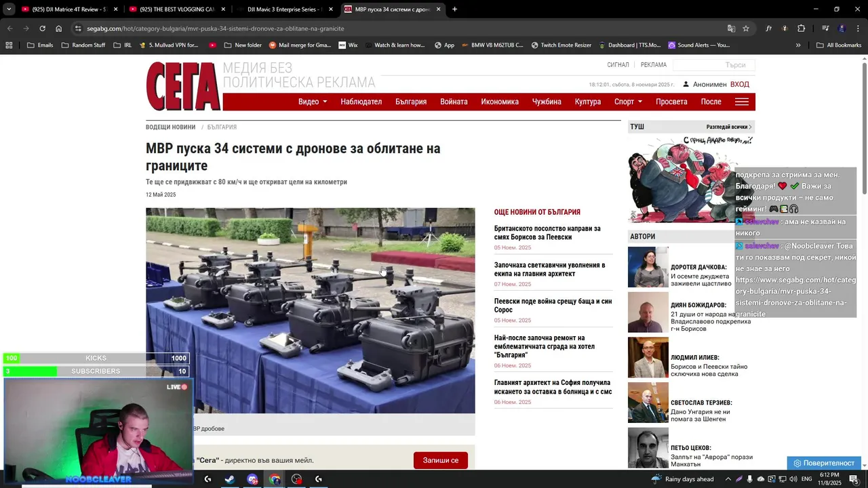Screen dimensions: 868x488
Task: Open the tab search arrow at the tab strip's left end
Action: pyautogui.click(x=9, y=9)
